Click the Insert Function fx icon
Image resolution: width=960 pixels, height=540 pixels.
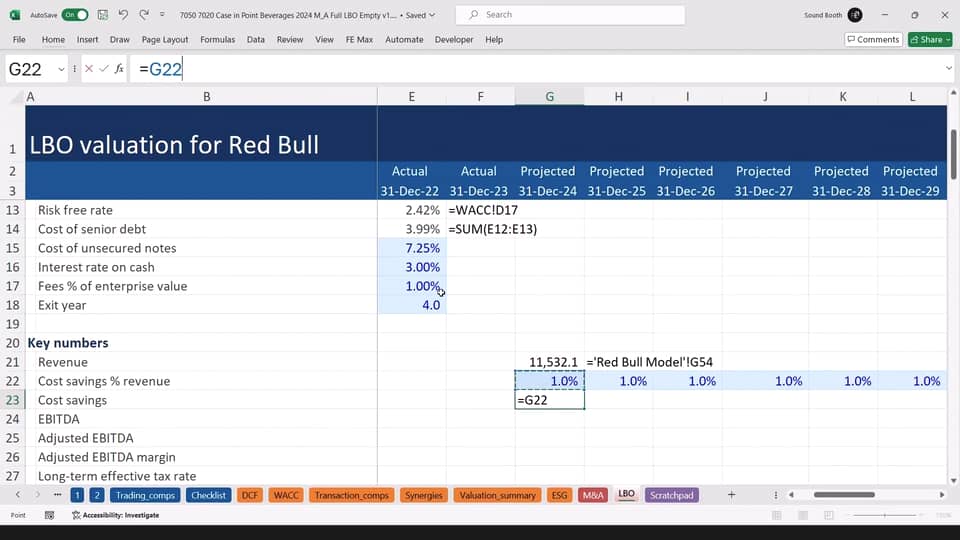point(119,69)
